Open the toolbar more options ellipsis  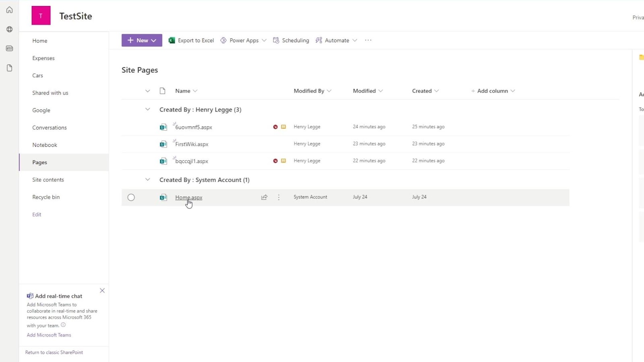click(368, 40)
